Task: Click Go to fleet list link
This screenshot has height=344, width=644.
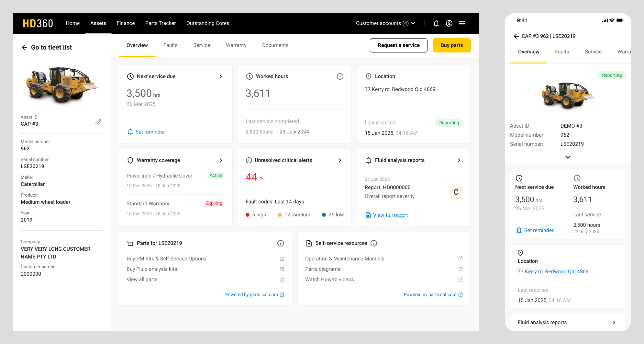Action: pyautogui.click(x=51, y=47)
